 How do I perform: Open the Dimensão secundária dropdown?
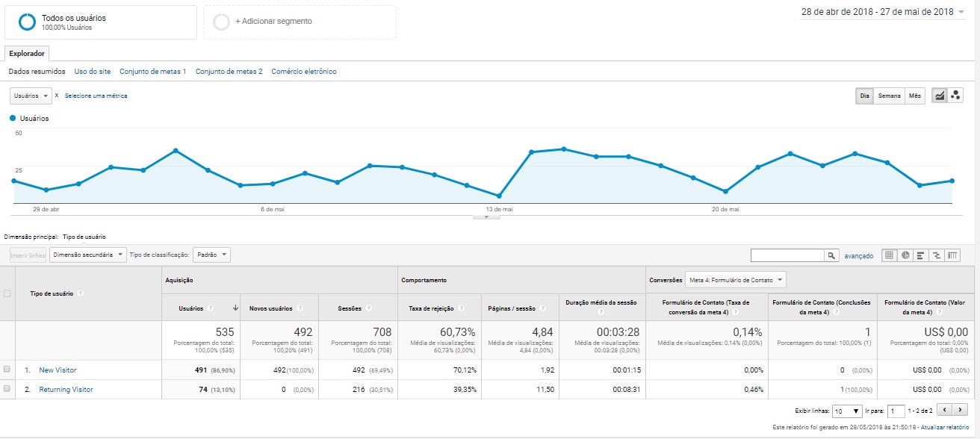pos(87,255)
